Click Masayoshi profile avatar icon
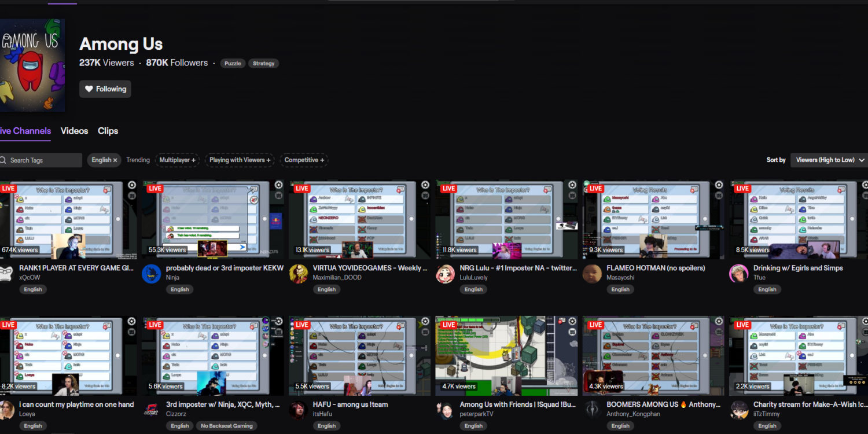868x434 pixels. point(592,274)
